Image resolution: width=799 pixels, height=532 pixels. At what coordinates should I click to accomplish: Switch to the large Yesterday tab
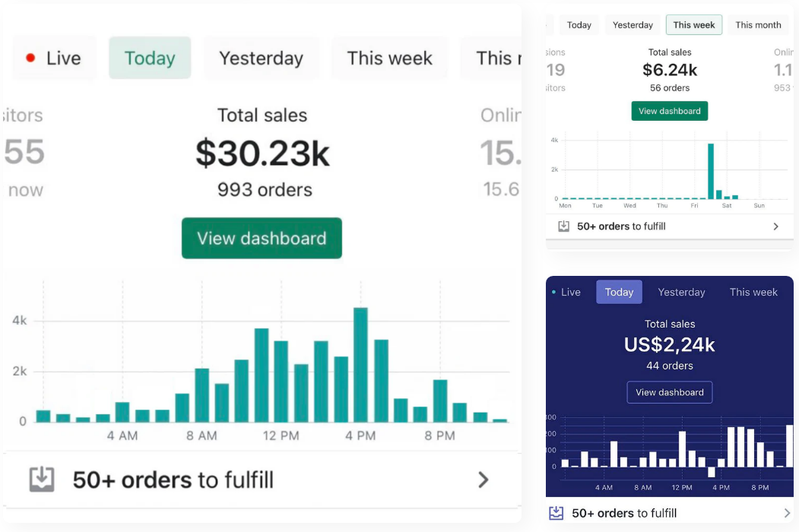[261, 58]
